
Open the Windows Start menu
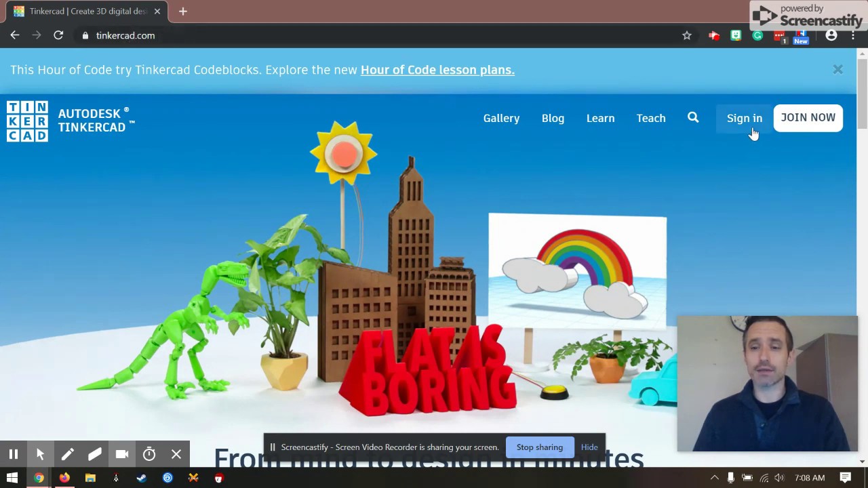[12, 478]
